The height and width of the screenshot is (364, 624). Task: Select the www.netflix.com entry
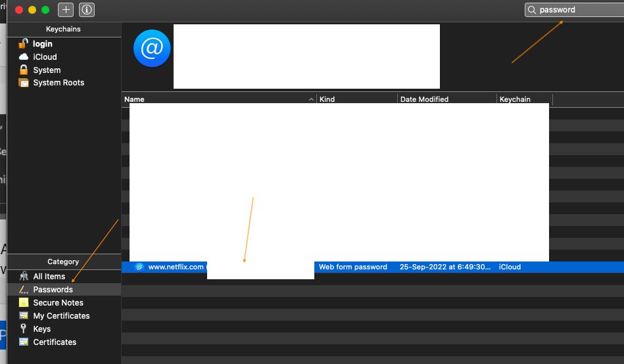click(x=373, y=267)
